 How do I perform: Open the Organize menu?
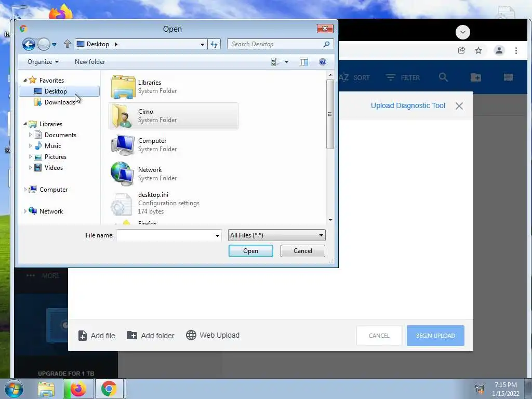point(43,62)
